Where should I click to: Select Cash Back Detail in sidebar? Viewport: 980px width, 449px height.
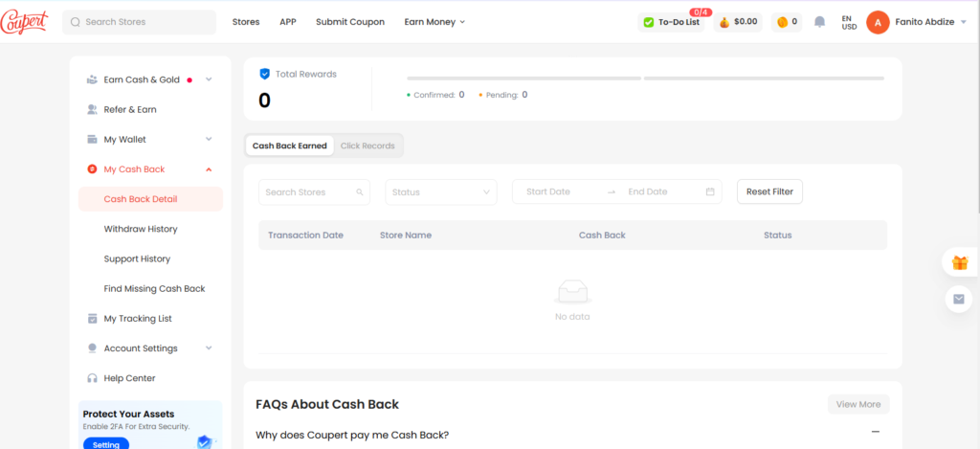pos(150,199)
